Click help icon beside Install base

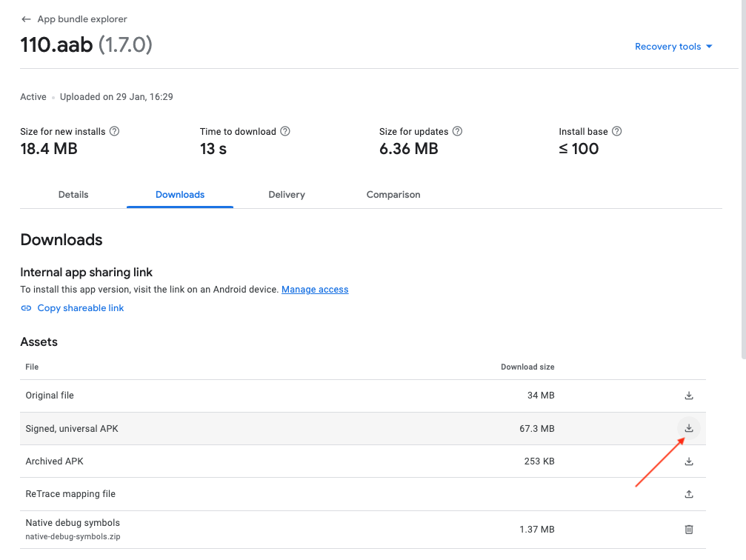[617, 131]
